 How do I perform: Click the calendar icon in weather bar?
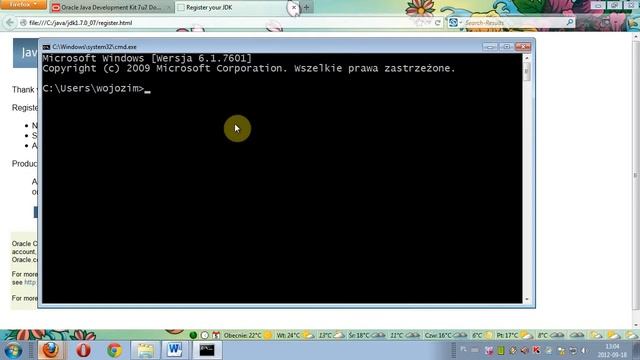216,336
